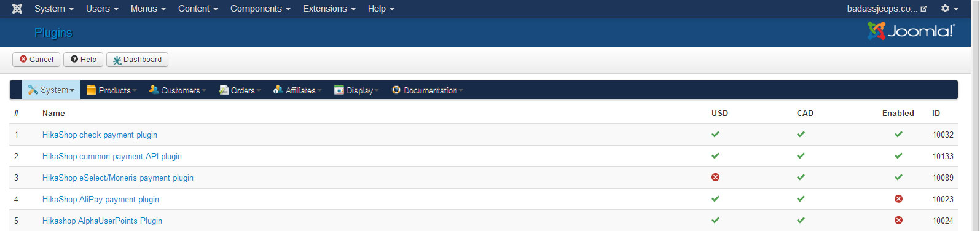Click the Affiliates icon in HikaShop menu
This screenshot has height=231, width=980.
point(278,90)
